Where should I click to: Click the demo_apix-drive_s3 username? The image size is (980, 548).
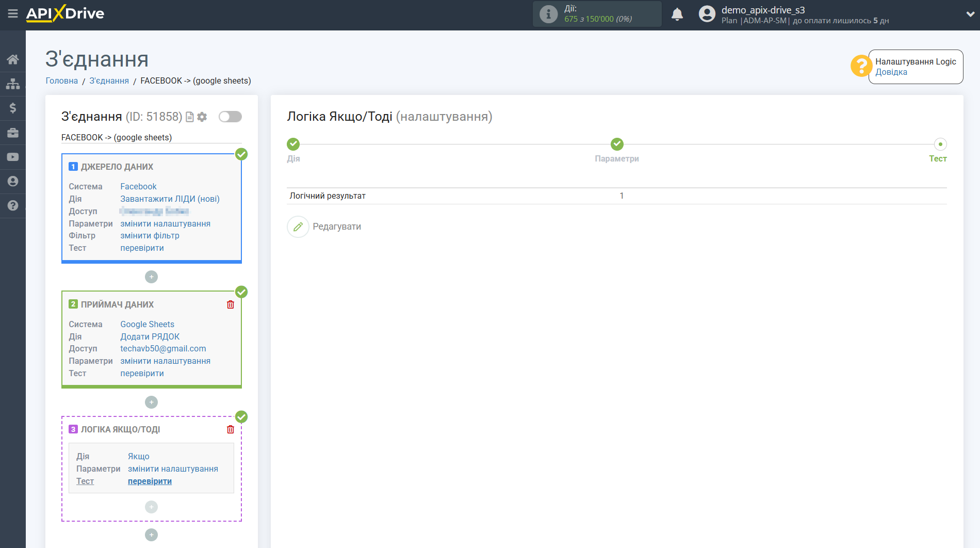click(763, 10)
